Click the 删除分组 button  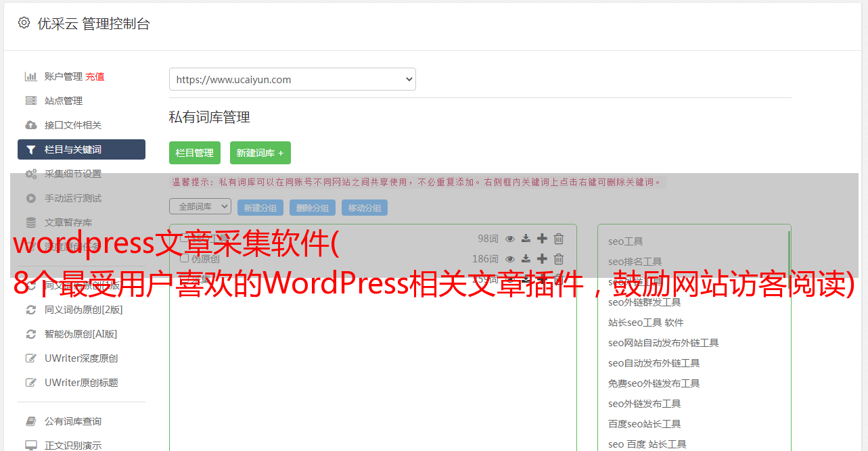(x=313, y=208)
